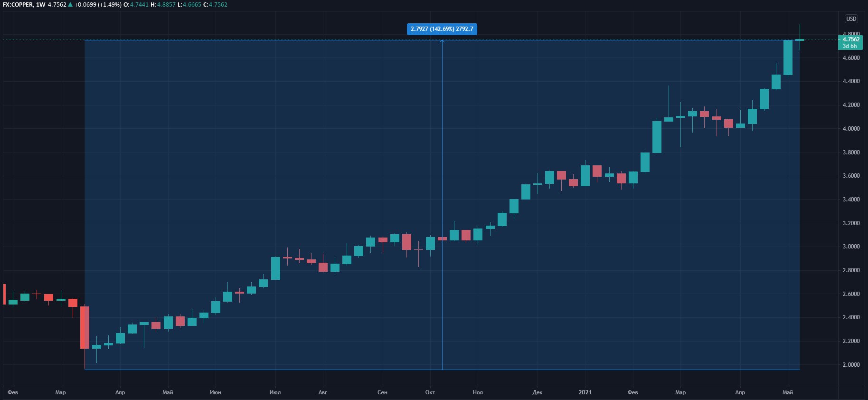Click the Окт label on time axis
868x400 pixels.
tap(430, 392)
